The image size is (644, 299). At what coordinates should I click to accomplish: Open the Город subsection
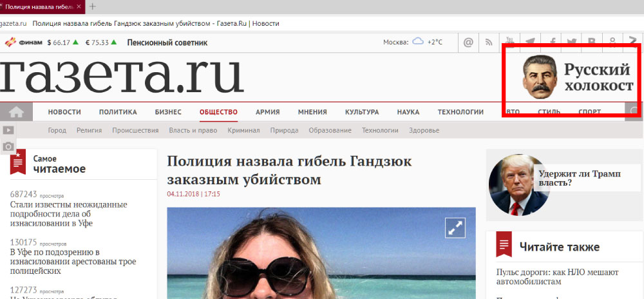click(57, 130)
